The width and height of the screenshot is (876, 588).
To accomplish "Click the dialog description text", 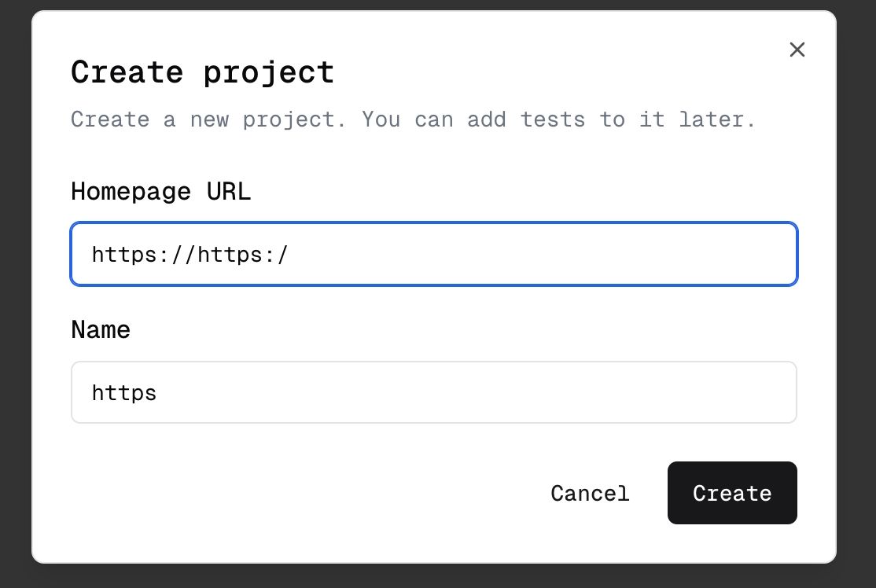I will pyautogui.click(x=413, y=119).
